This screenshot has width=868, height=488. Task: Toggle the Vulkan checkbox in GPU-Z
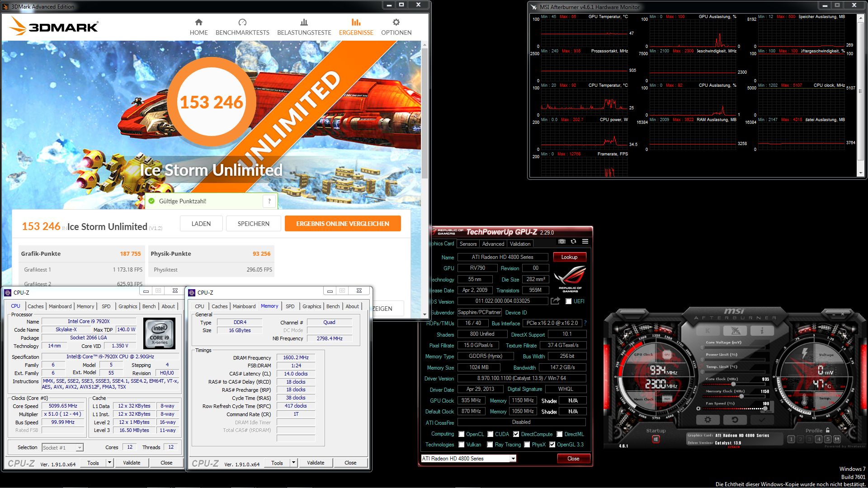coord(462,445)
